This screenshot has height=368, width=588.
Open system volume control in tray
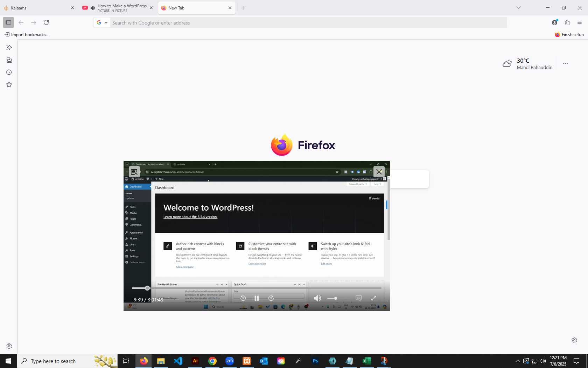point(543,361)
